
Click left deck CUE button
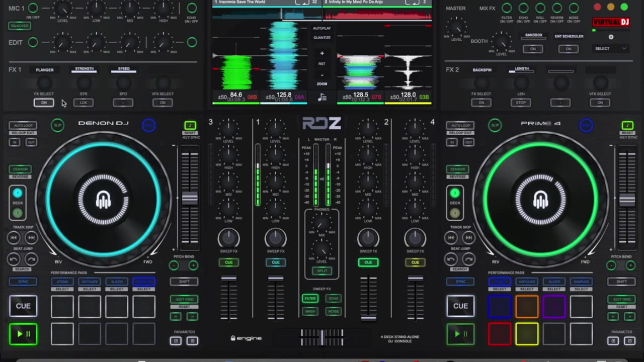[23, 306]
